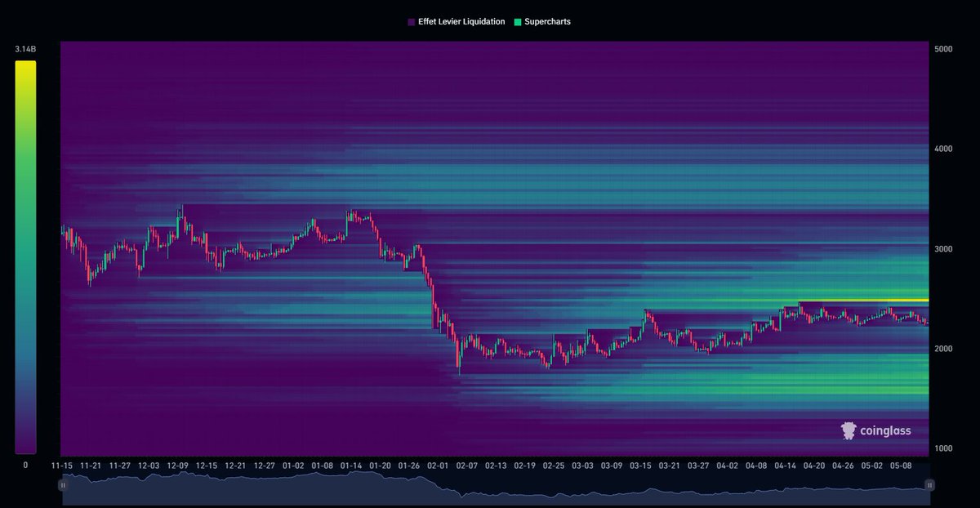Viewport: 980px width, 508px height.
Task: Click the bright yellow liquidation band near 2500
Action: click(863, 301)
